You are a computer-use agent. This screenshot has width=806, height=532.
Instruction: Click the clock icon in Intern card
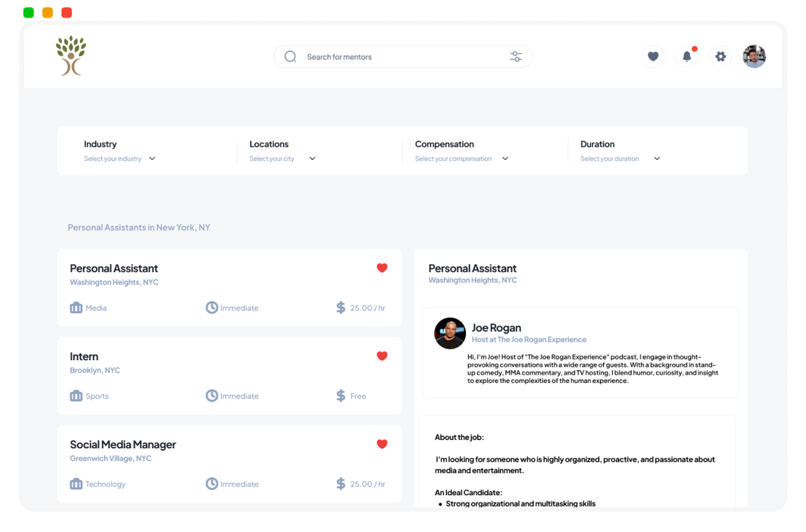(x=212, y=396)
